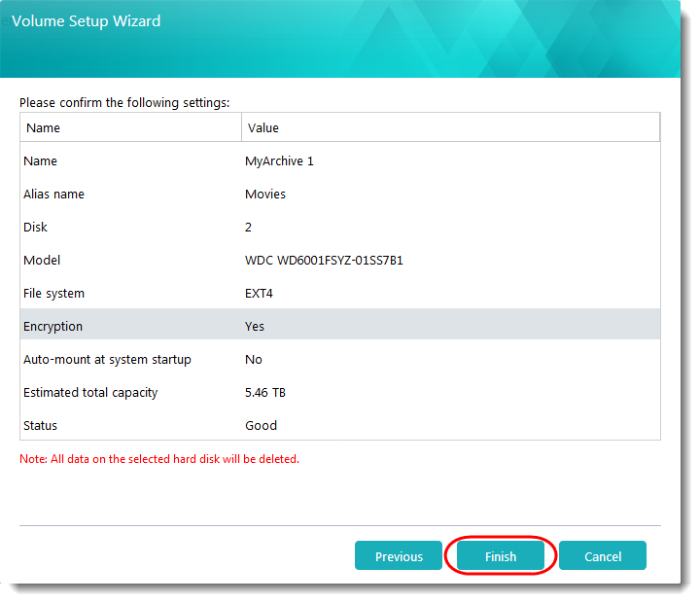This screenshot has height=603, width=700.
Task: Sort by the Value column header
Action: tap(263, 127)
